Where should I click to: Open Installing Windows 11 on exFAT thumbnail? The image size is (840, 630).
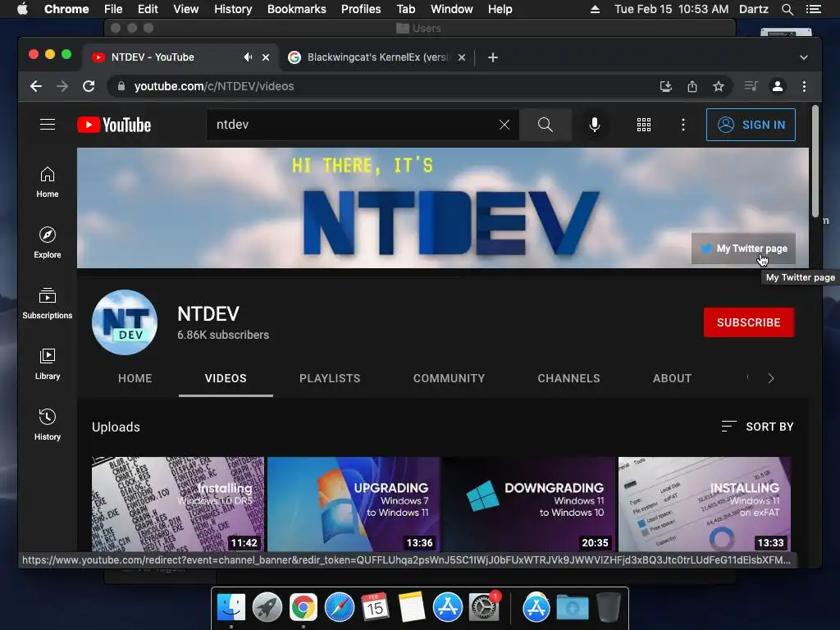coord(705,504)
